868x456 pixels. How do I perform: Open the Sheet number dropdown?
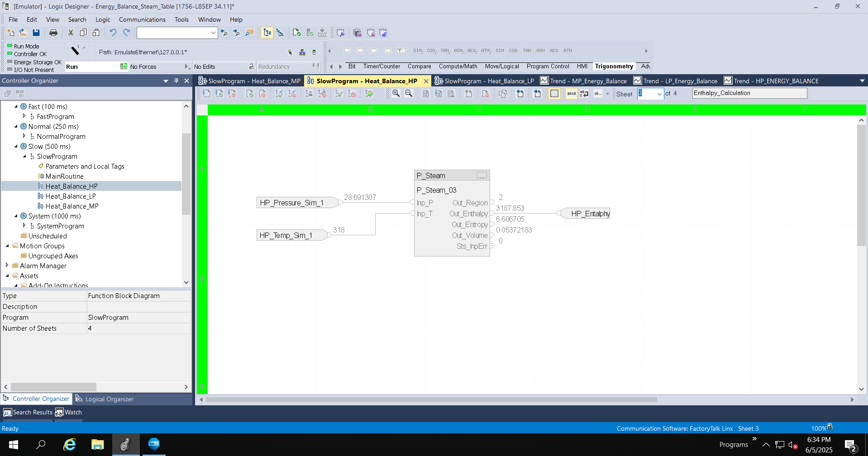coord(659,94)
